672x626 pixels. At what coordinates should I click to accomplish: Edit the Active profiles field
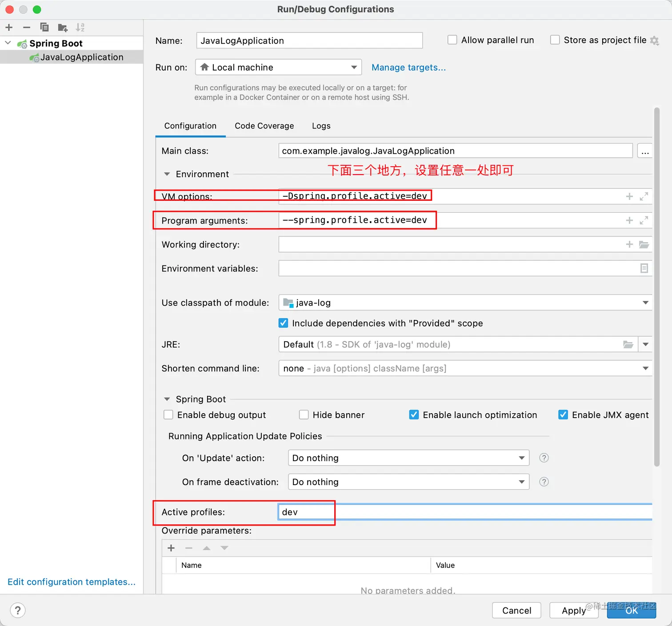click(x=465, y=512)
